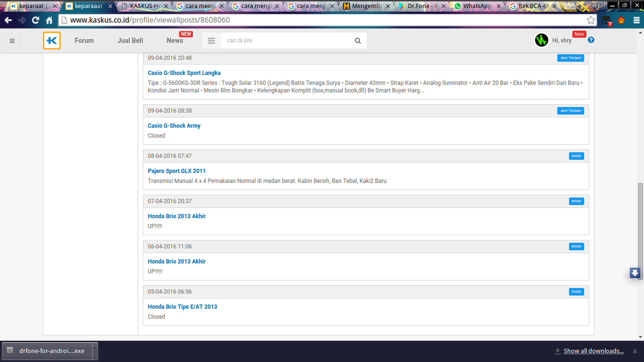Viewport: 644px width, 362px height.
Task: Click the orange extension icon in toolbar
Action: 621,20
